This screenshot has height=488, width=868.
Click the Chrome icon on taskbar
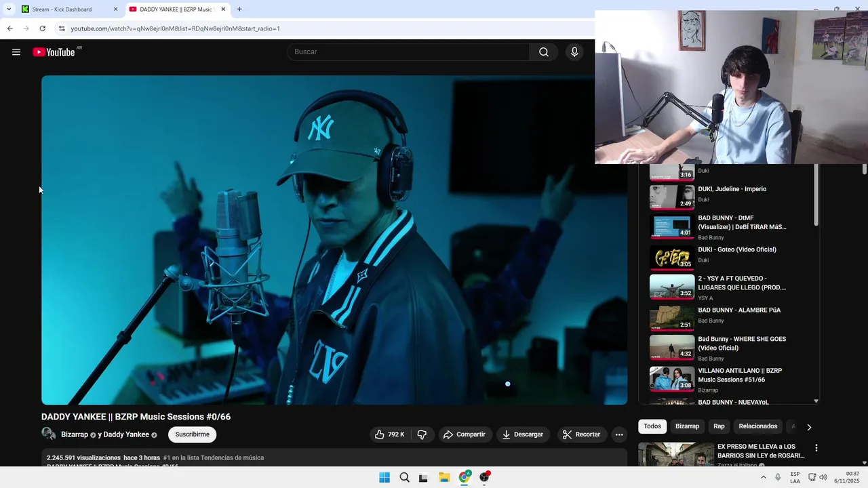(465, 477)
